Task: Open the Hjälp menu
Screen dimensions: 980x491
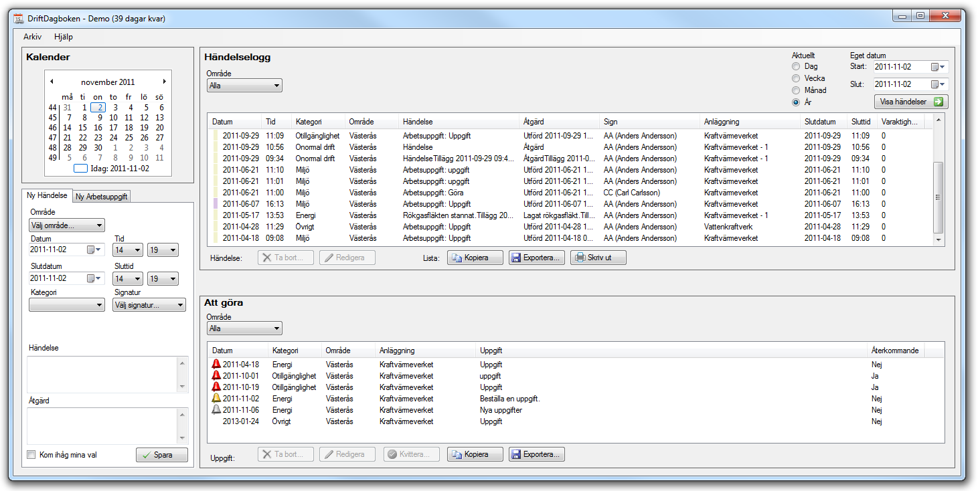Action: tap(64, 37)
